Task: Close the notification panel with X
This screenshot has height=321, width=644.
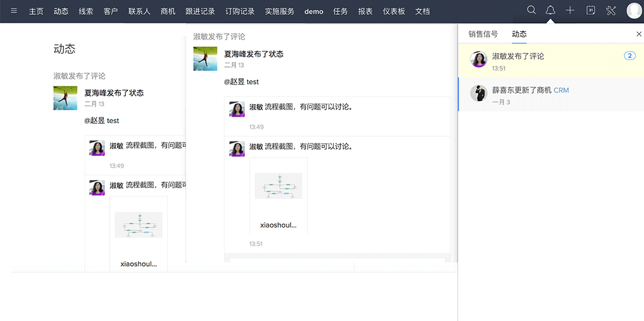Action: point(639,34)
